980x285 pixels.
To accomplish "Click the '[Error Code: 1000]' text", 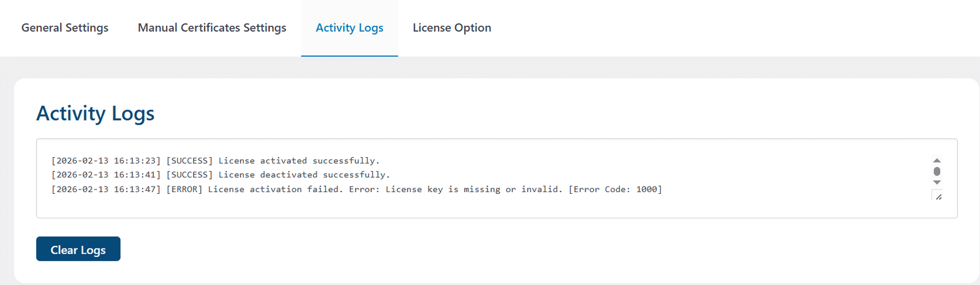I will coord(616,190).
